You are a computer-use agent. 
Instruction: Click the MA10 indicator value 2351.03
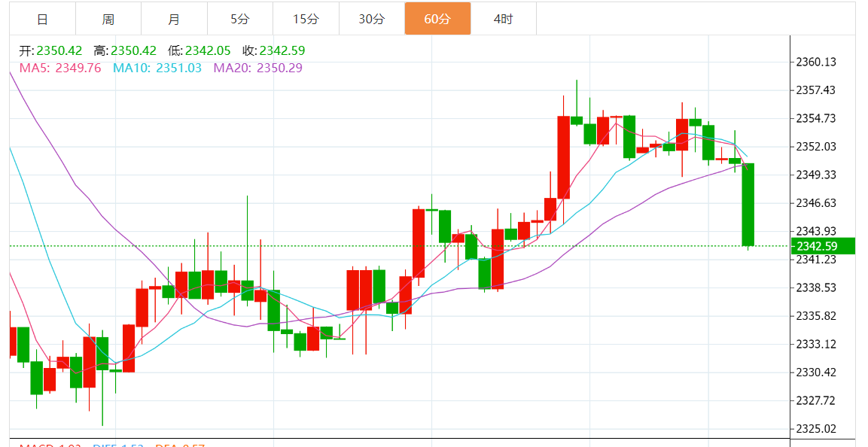point(157,68)
